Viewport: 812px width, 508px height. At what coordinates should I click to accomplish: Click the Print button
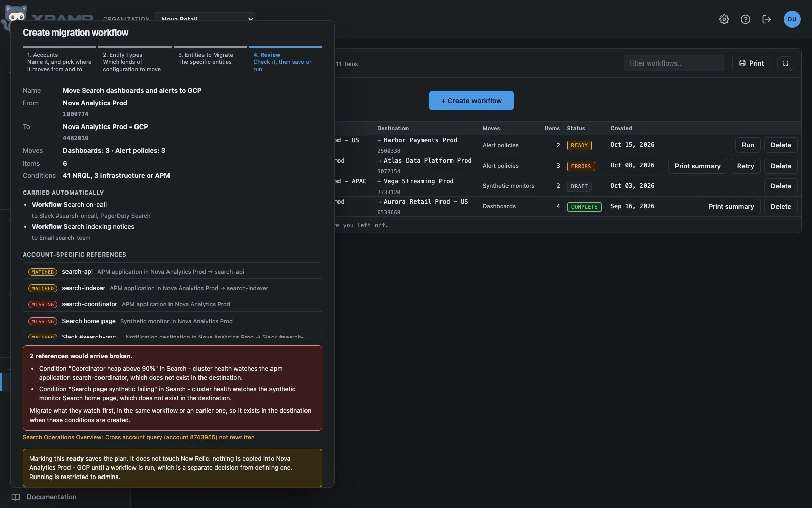(x=751, y=63)
